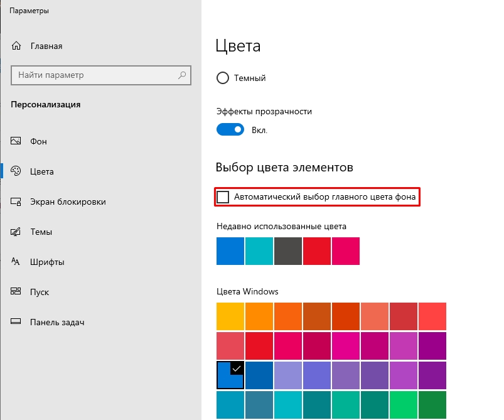Choose the bright green Windows color
Screen dimensions: 504x420
click(404, 405)
